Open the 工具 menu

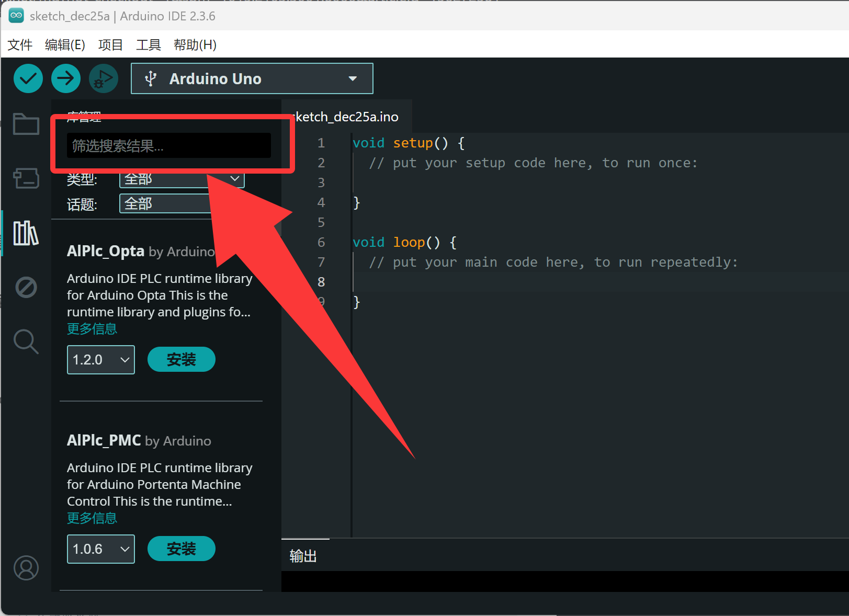pos(148,45)
